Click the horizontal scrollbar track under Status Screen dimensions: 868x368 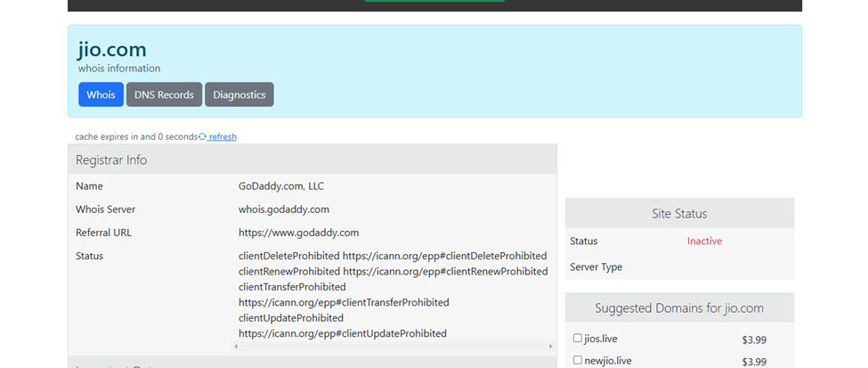pos(393,347)
